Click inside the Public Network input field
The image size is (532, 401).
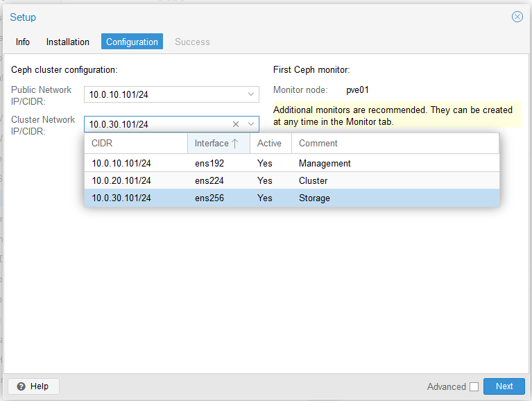pyautogui.click(x=163, y=94)
